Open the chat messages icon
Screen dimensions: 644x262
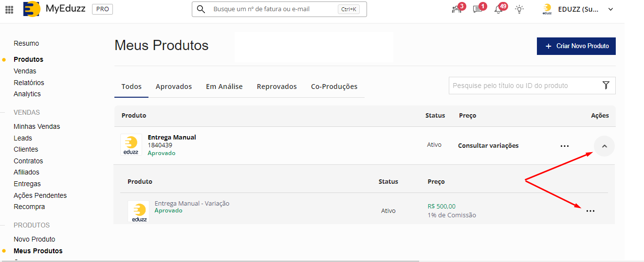478,9
